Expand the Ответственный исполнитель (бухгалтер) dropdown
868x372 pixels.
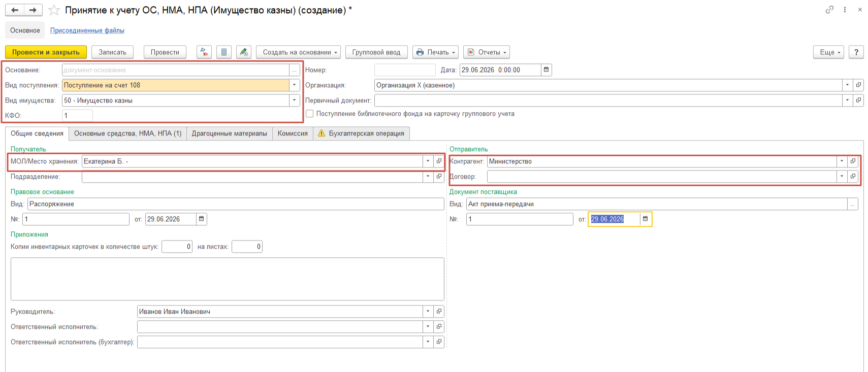click(x=428, y=342)
